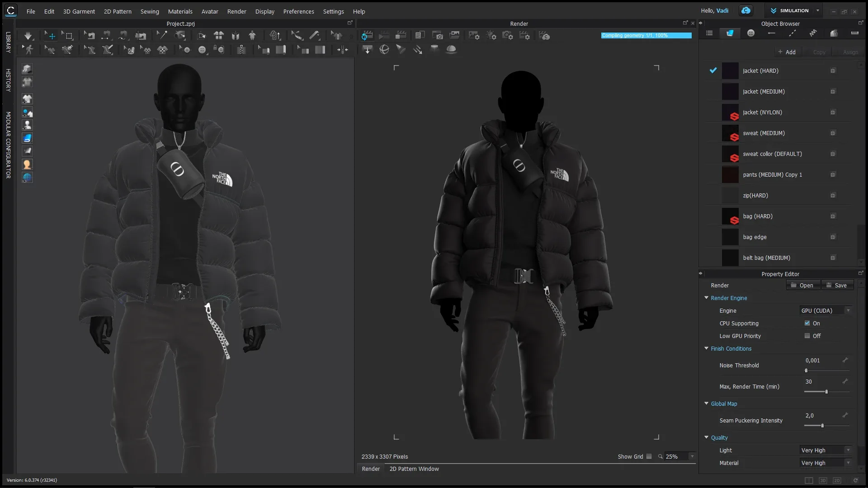Open render image properties gear icon

tap(474, 35)
